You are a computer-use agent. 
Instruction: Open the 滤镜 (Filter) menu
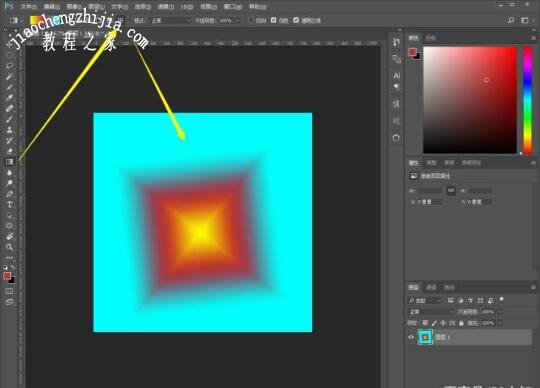(166, 7)
